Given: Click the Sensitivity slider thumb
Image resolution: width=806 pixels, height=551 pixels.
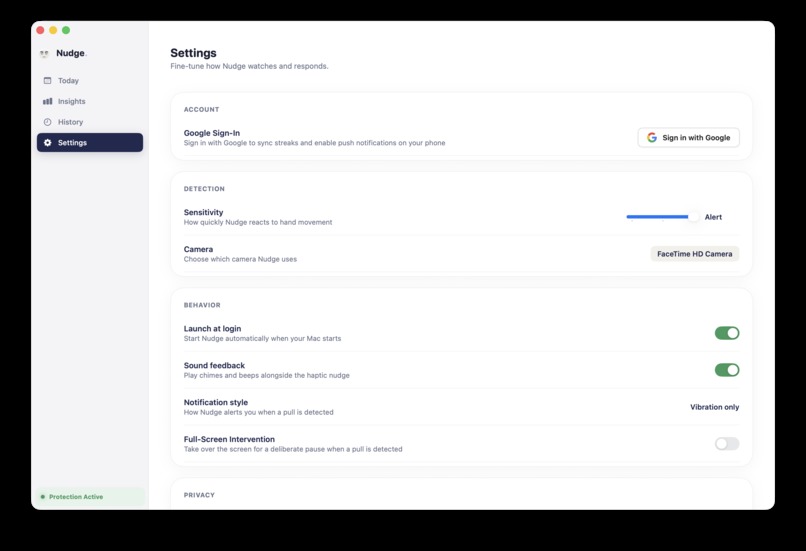Looking at the screenshot, I should click(x=693, y=217).
